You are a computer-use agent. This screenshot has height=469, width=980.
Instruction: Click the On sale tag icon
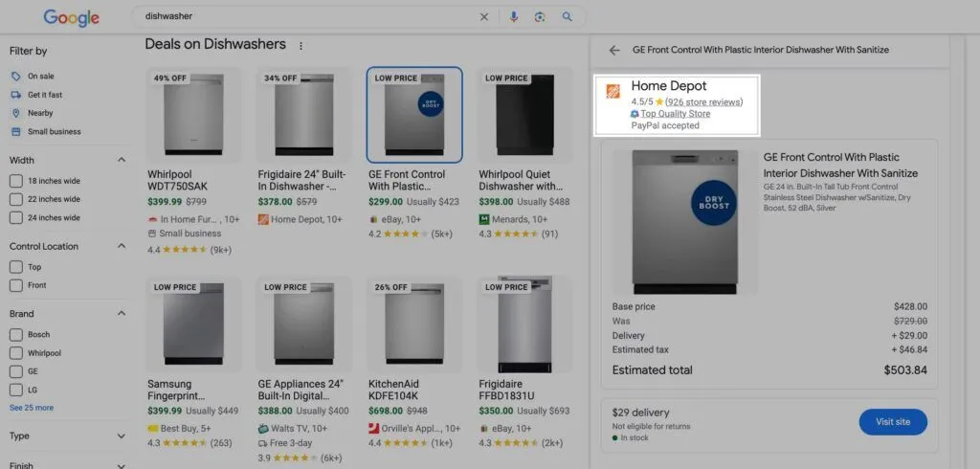click(15, 77)
